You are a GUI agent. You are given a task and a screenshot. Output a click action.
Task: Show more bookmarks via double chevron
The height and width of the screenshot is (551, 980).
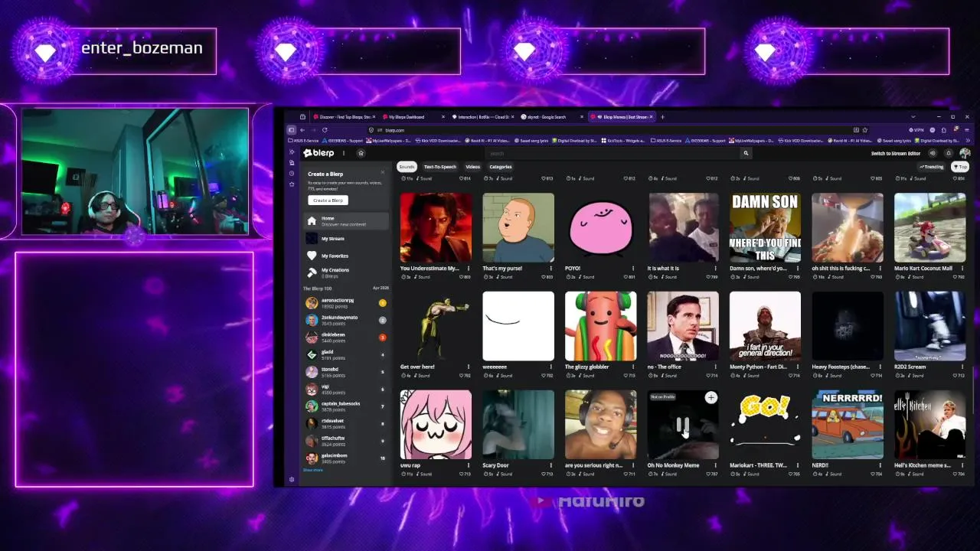point(969,141)
